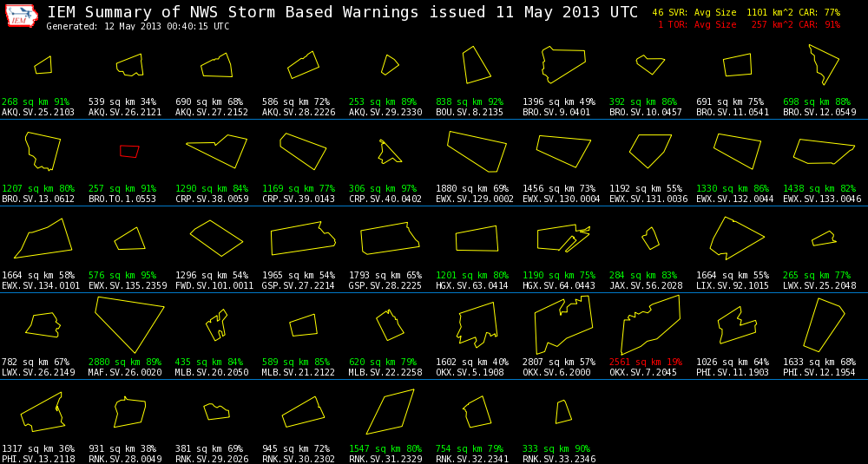Viewport: 868px width, 464px height.
Task: Select the RNK.SV.33.2346 warning polygon
Action: point(563,412)
